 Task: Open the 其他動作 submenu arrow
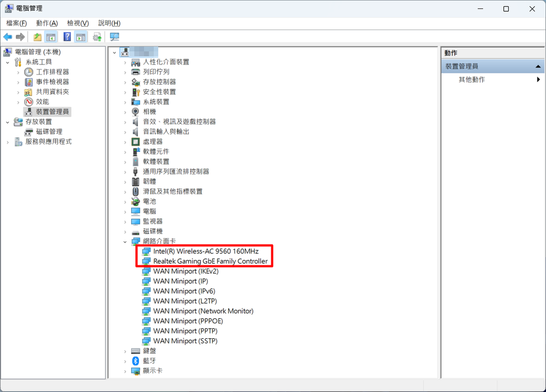(x=537, y=79)
